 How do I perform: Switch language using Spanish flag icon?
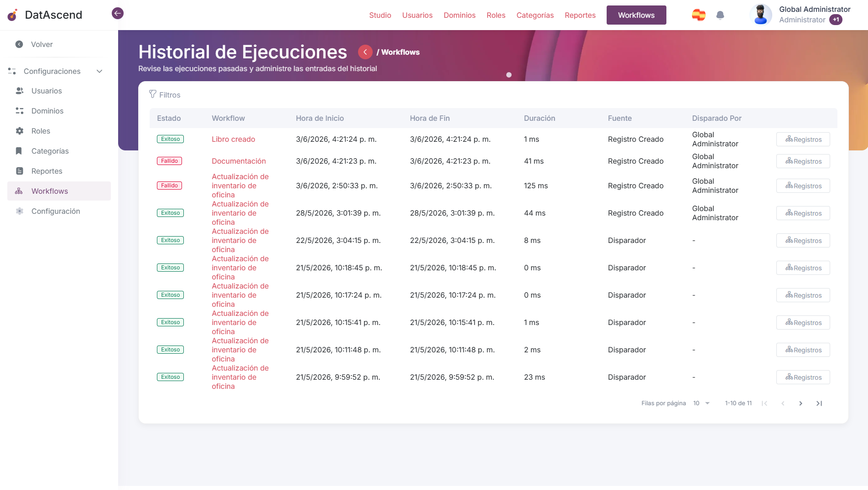pyautogui.click(x=698, y=15)
